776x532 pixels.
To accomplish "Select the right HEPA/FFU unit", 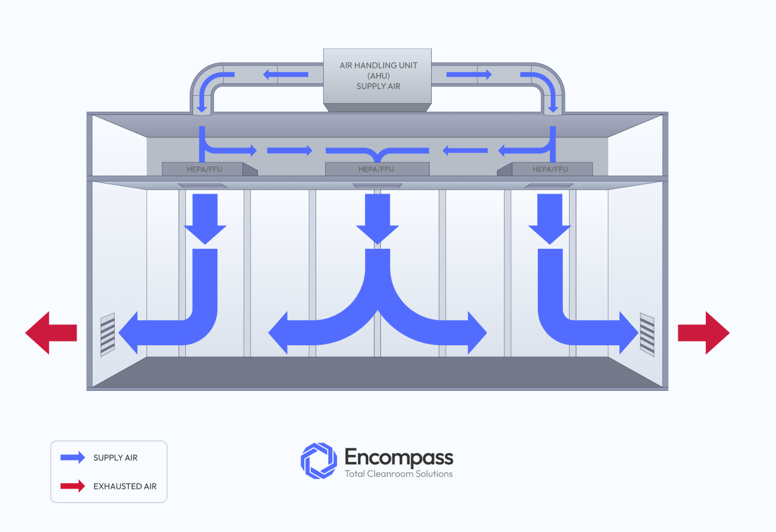I will coord(551,169).
